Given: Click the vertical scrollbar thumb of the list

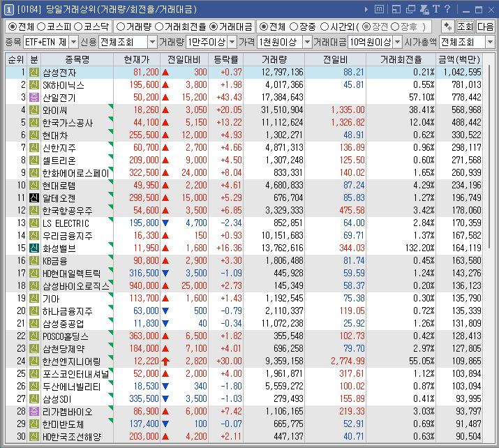Looking at the screenshot, I should [489, 156].
